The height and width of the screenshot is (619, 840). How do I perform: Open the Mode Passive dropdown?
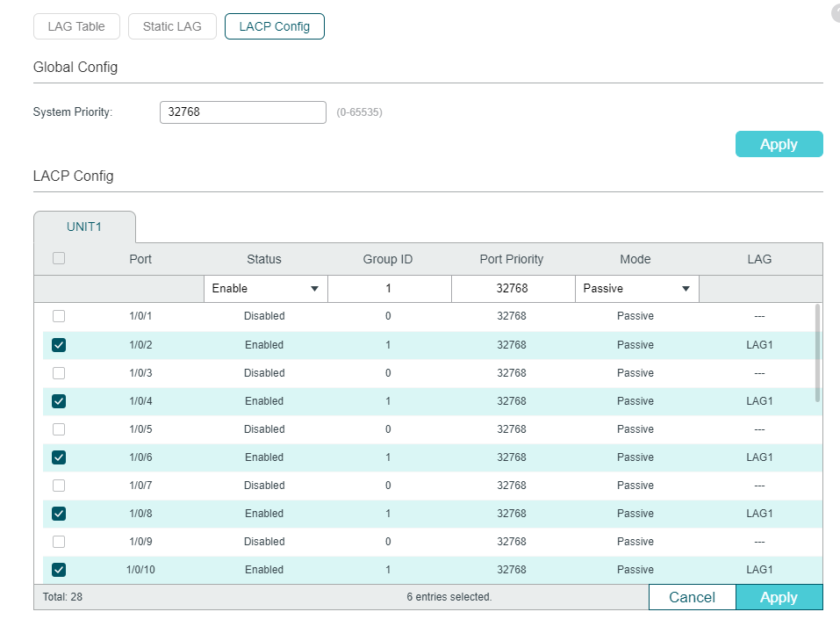637,288
